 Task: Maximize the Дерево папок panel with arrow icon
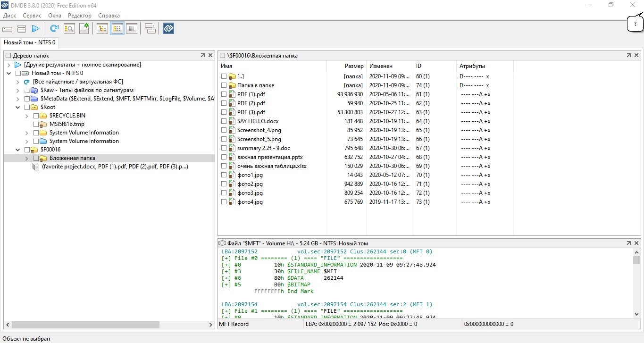pyautogui.click(x=202, y=56)
